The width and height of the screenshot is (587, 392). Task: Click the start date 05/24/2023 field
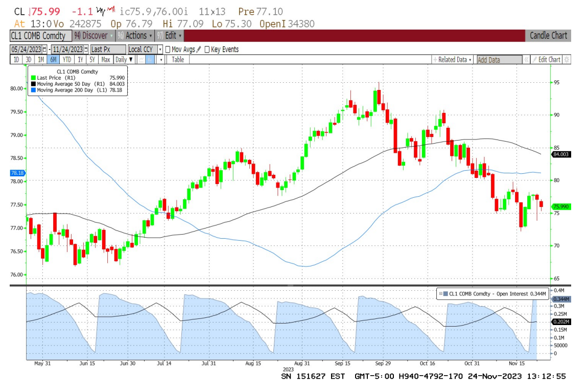click(26, 50)
